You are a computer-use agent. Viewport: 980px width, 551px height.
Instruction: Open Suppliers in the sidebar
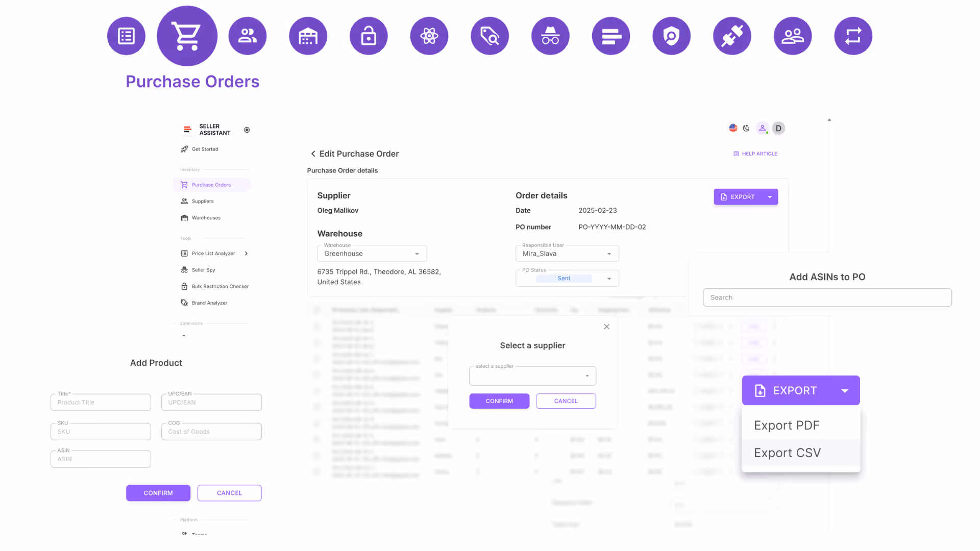[203, 202]
